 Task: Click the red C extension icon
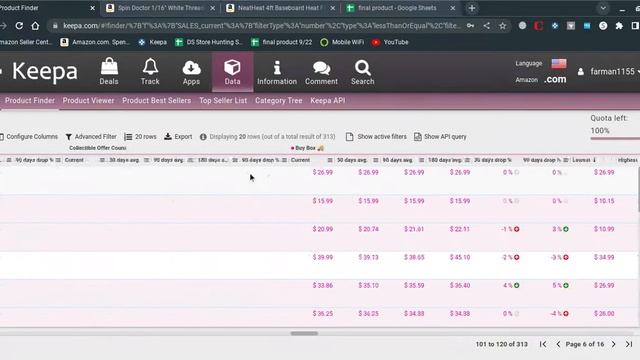click(538, 26)
